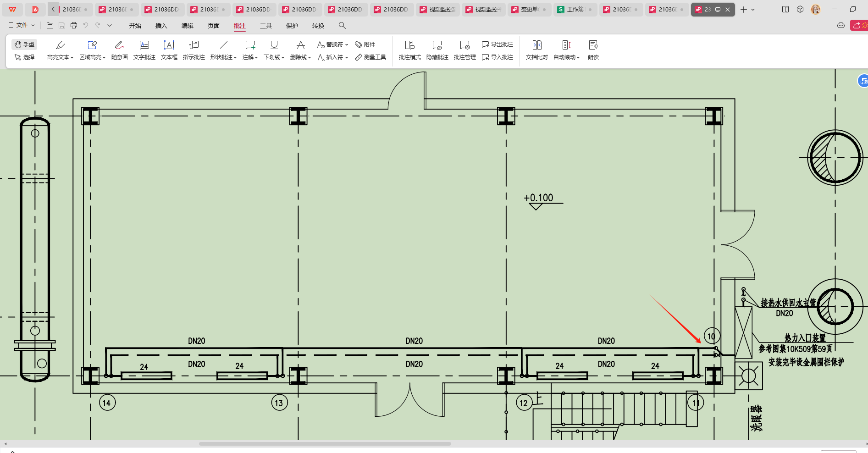Click the horizontal scrollbar thumb
The image size is (868, 453).
tap(325, 444)
